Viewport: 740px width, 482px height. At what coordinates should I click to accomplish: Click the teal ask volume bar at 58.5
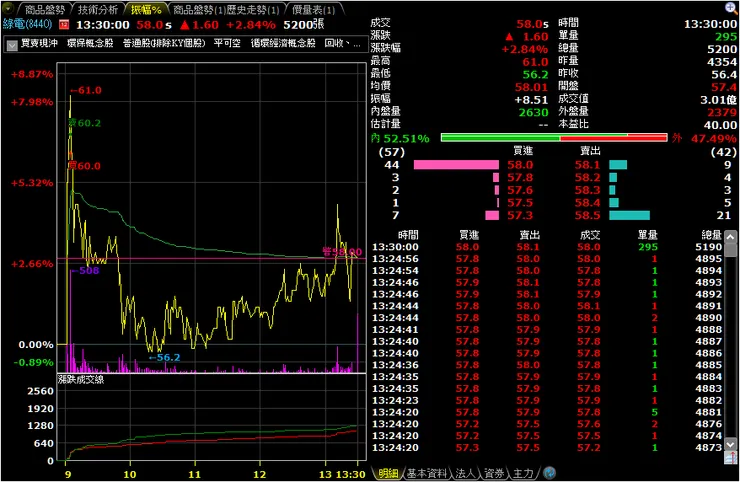[630, 216]
